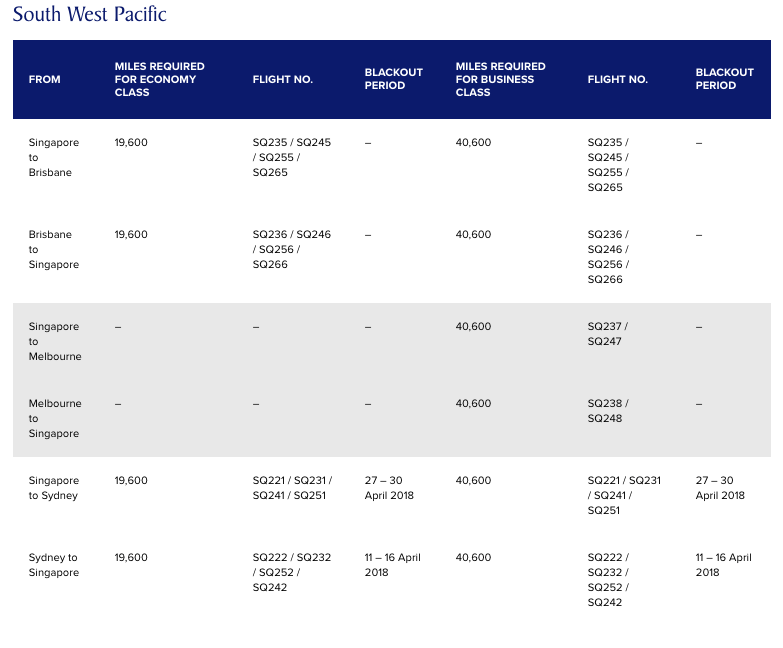Click the FROM column header
Screen dimensions: 783x648
click(45, 80)
